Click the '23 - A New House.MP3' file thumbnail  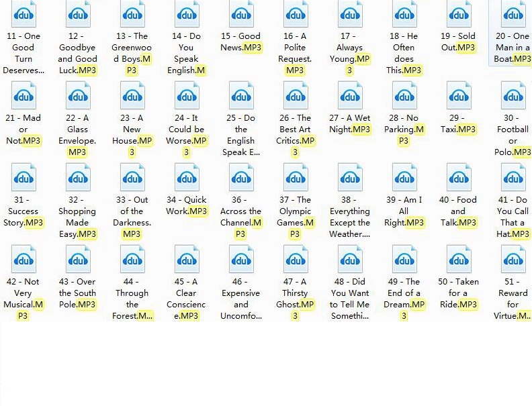coord(132,96)
